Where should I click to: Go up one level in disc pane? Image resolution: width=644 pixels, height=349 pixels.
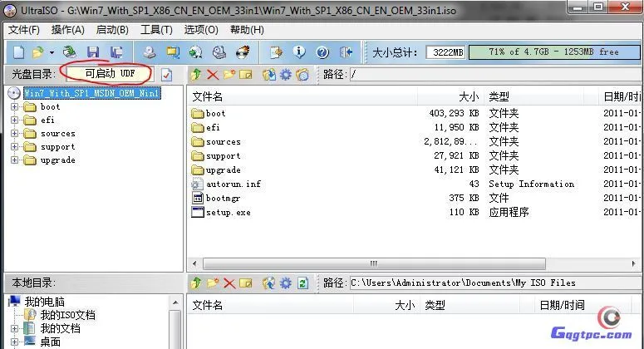point(196,74)
